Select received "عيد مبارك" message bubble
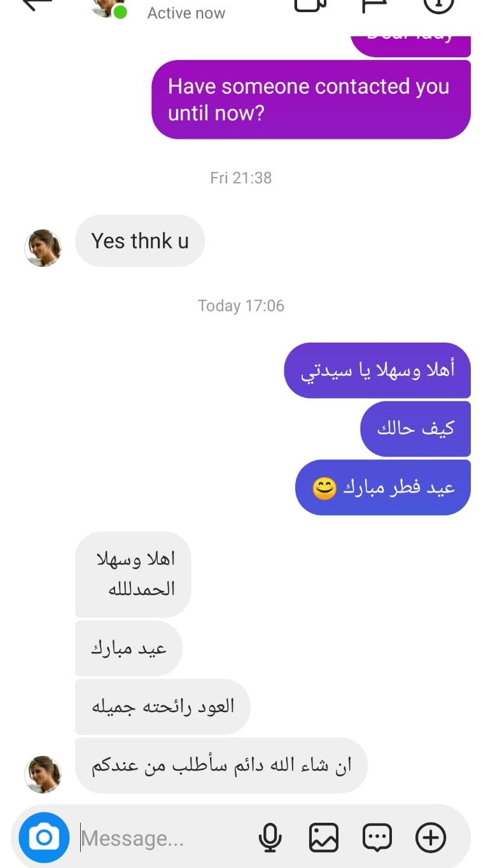481x868 pixels. pos(129,648)
